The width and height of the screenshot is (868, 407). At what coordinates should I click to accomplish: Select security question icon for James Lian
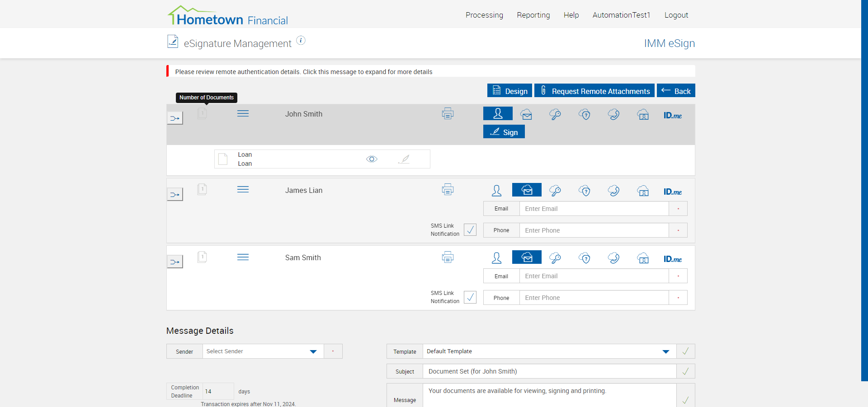click(585, 191)
